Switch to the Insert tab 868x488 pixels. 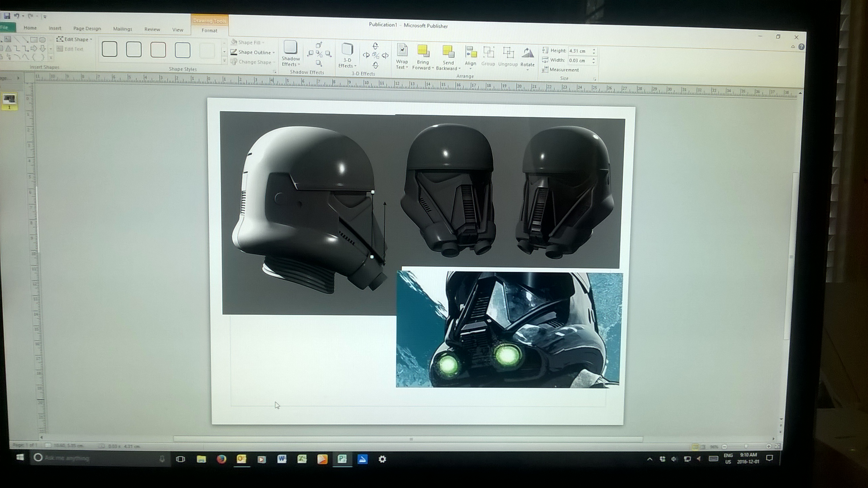click(x=55, y=28)
